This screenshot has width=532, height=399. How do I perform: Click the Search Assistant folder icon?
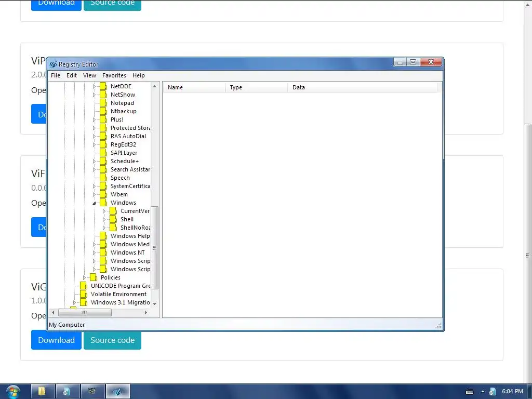(103, 169)
